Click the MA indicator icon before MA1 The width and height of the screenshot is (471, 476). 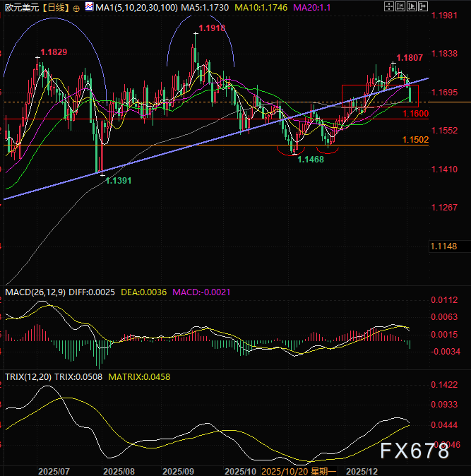pos(88,8)
